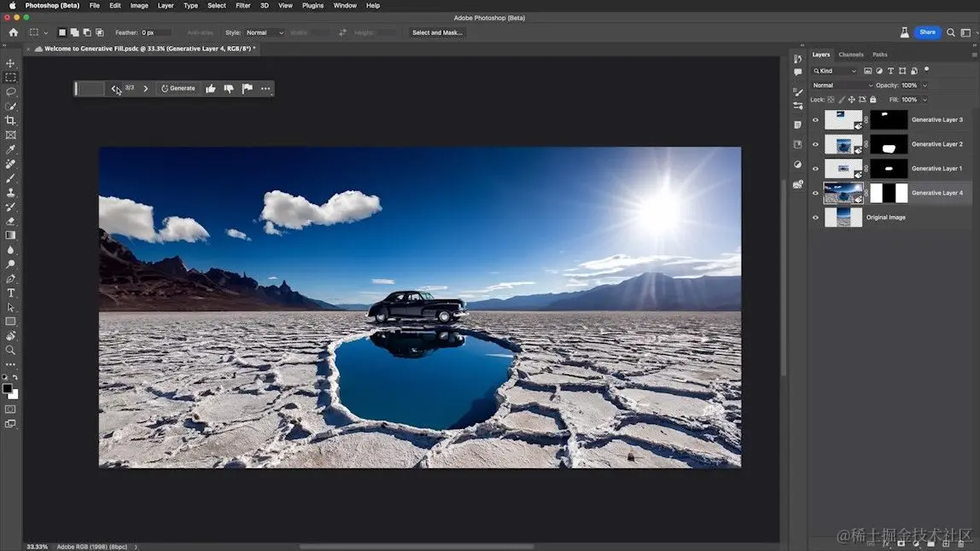Select the Crop tool
Viewport: 980px width, 551px height.
point(10,120)
